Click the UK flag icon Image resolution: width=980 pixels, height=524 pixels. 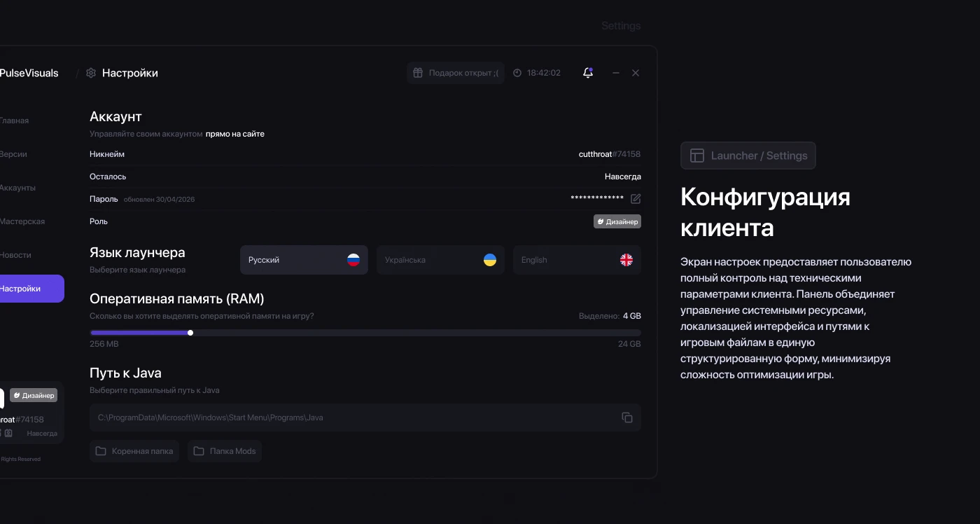pyautogui.click(x=626, y=260)
